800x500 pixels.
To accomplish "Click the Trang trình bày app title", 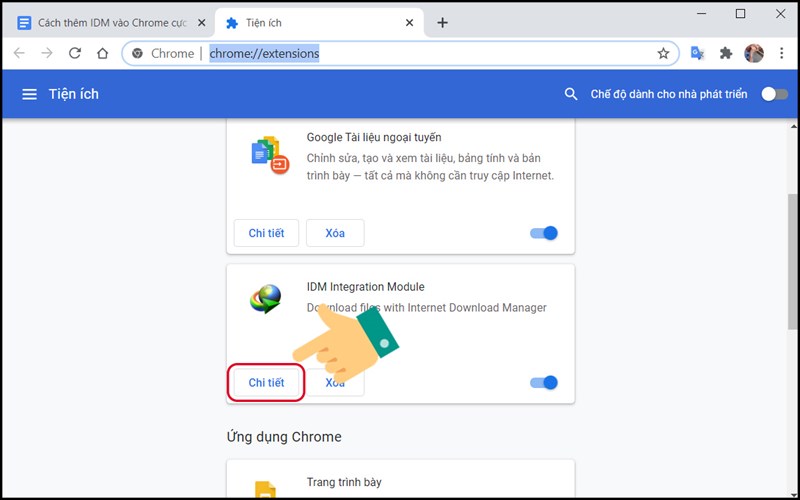I will [x=344, y=482].
